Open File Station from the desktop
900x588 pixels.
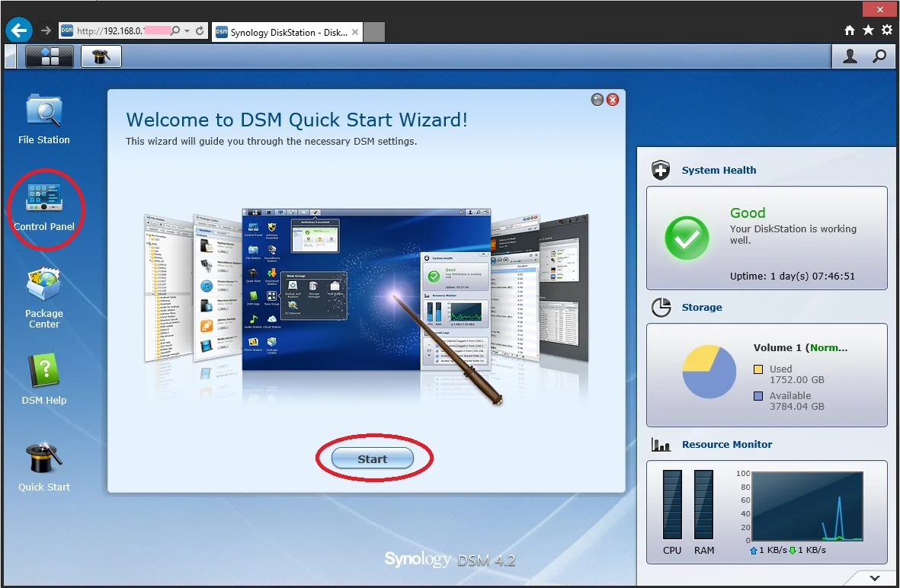[x=43, y=120]
